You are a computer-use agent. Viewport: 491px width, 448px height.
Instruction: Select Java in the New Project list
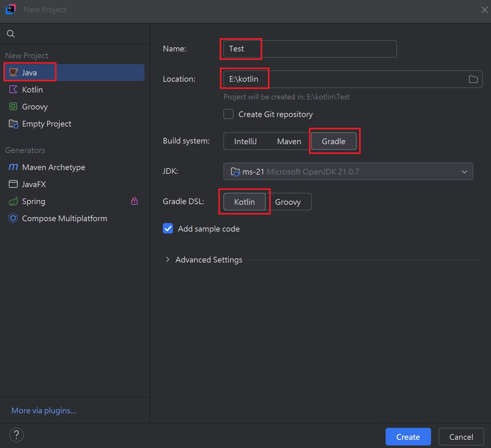pos(29,73)
